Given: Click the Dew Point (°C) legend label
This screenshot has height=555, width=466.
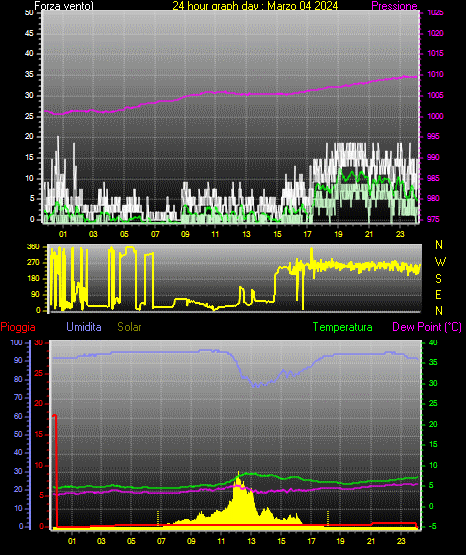Looking at the screenshot, I should coord(427,327).
